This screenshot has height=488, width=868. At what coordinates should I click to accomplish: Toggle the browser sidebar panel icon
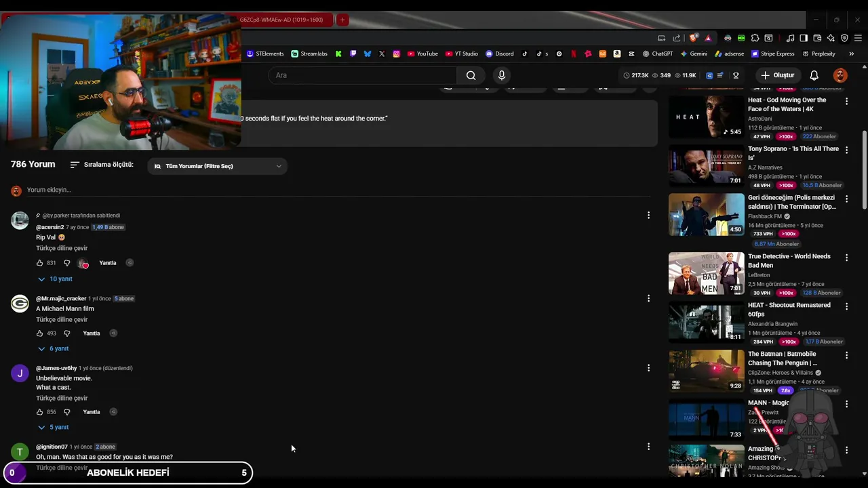click(x=804, y=38)
